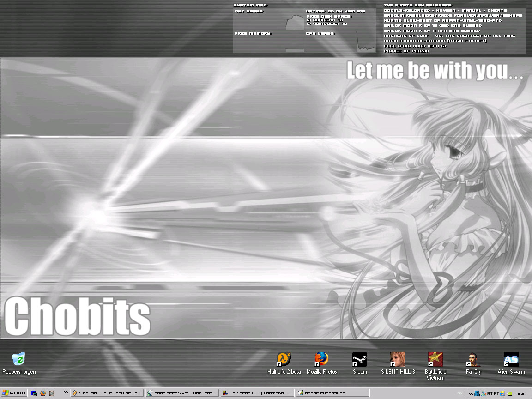The height and width of the screenshot is (399, 532).
Task: Click the third quick launch icon
Action: click(52, 393)
